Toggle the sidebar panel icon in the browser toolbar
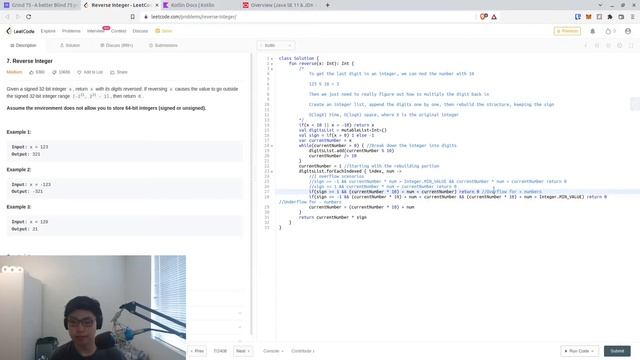 tap(599, 17)
